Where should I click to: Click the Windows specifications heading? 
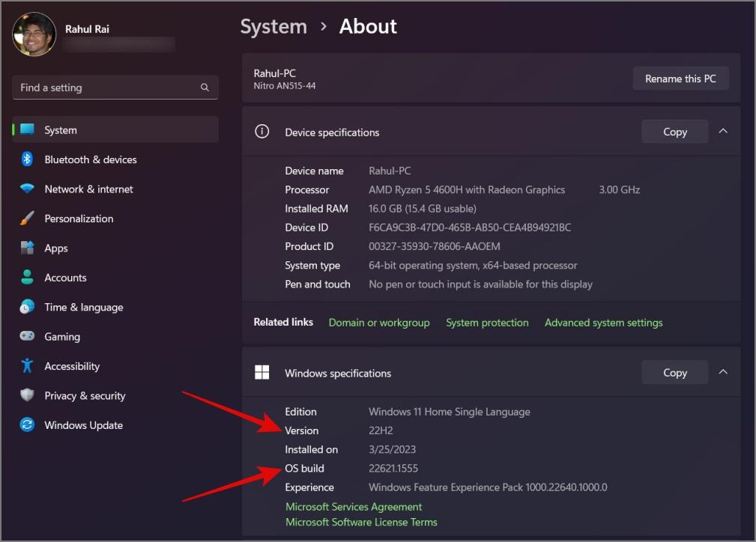[337, 373]
